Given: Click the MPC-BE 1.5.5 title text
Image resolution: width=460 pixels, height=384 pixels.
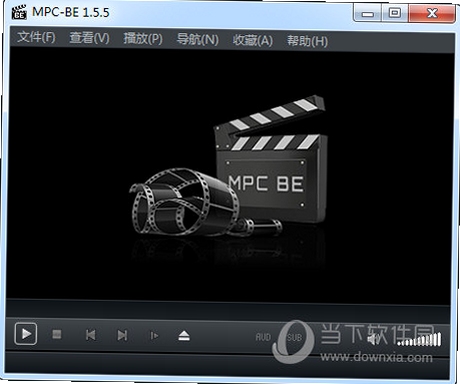Looking at the screenshot, I should [x=71, y=12].
